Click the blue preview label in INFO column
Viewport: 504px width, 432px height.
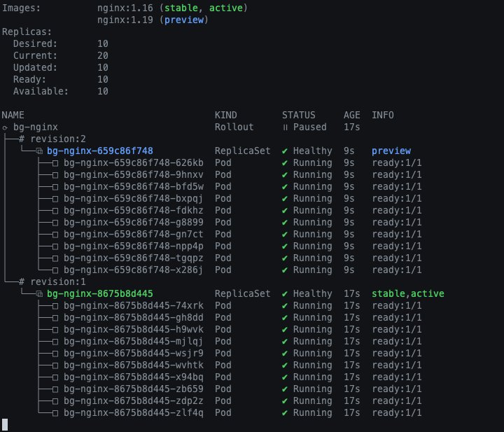tap(391, 151)
